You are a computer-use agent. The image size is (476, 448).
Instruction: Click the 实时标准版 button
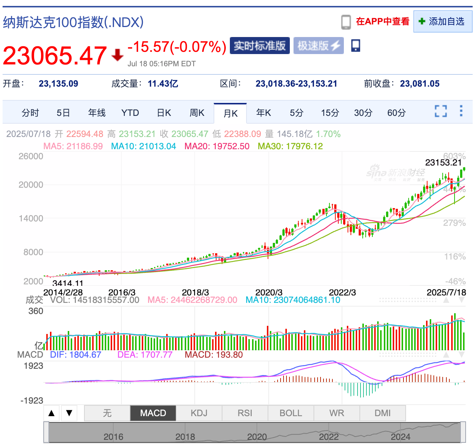click(x=259, y=45)
